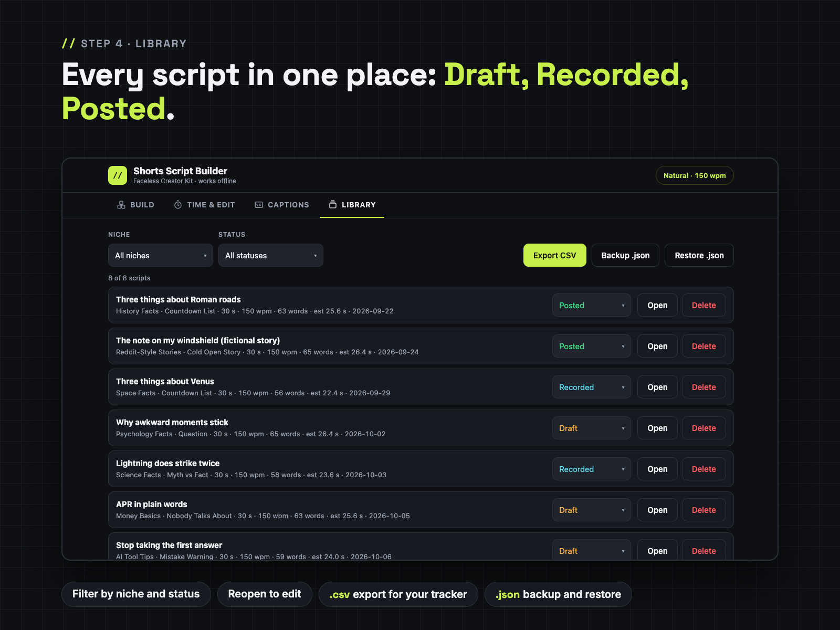This screenshot has height=630, width=840.
Task: Select the LIBRARY tab
Action: [352, 205]
